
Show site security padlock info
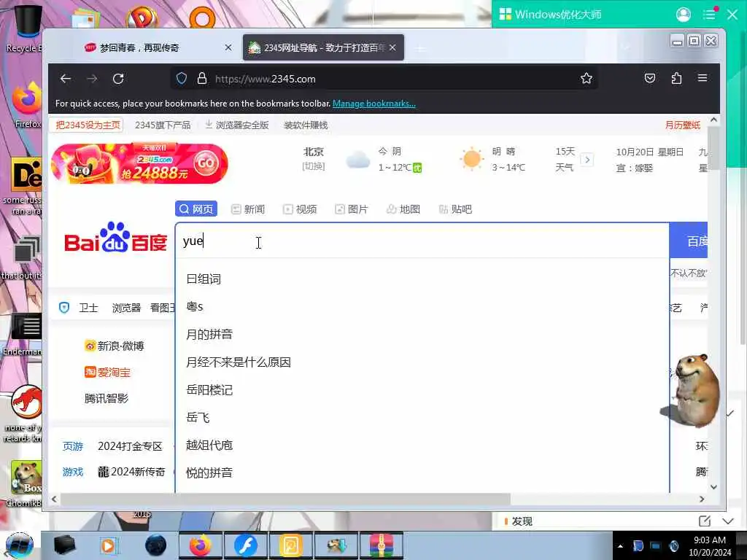click(202, 79)
